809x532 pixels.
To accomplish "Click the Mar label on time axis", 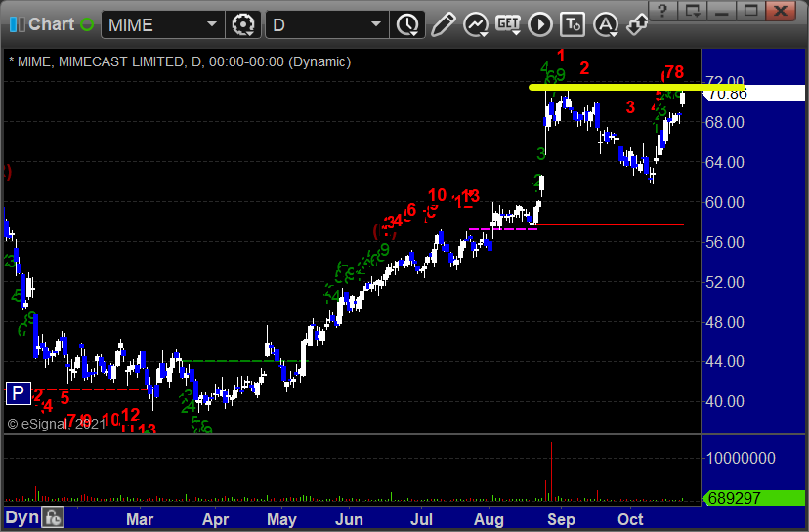I will 140,519.
